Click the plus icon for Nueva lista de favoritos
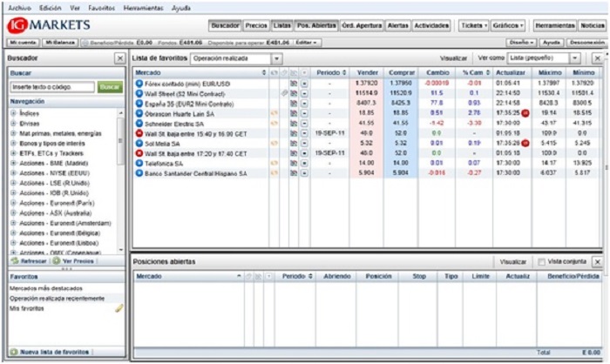This screenshot has width=610, height=364. (x=14, y=352)
